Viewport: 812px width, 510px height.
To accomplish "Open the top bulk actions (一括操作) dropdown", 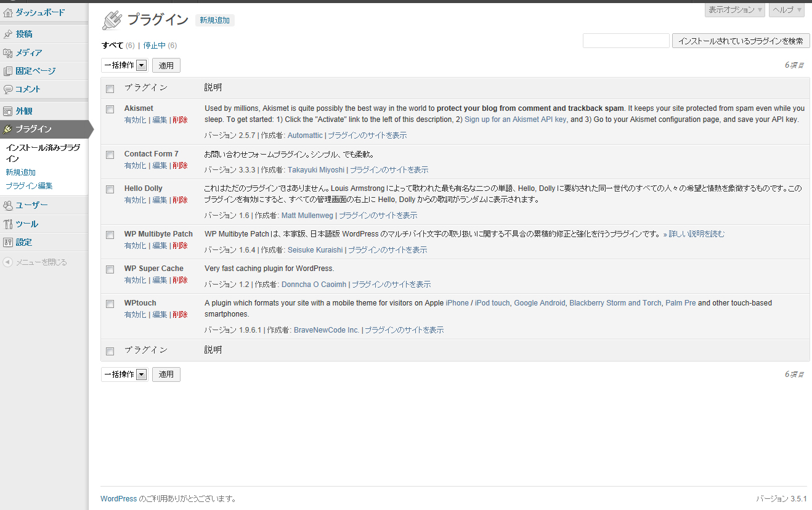I will point(124,65).
